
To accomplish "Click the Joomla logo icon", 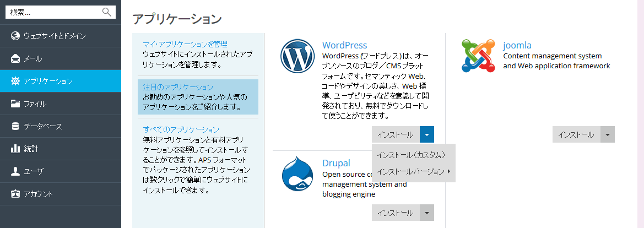I will click(x=478, y=56).
